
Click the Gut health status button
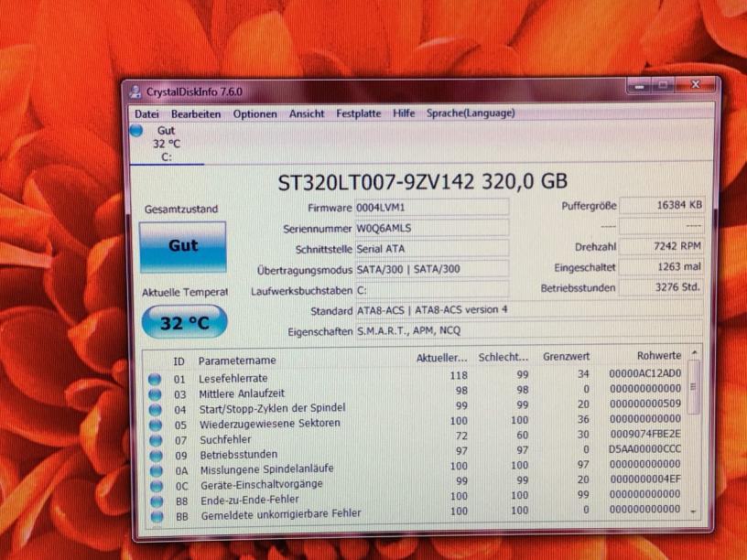pyautogui.click(x=183, y=247)
